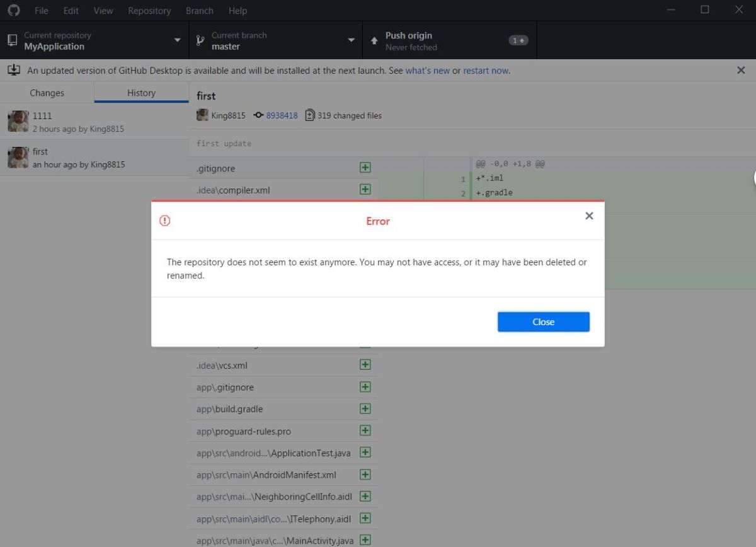The image size is (756, 547).
Task: Select app\build.gradle file
Action: pos(283,409)
